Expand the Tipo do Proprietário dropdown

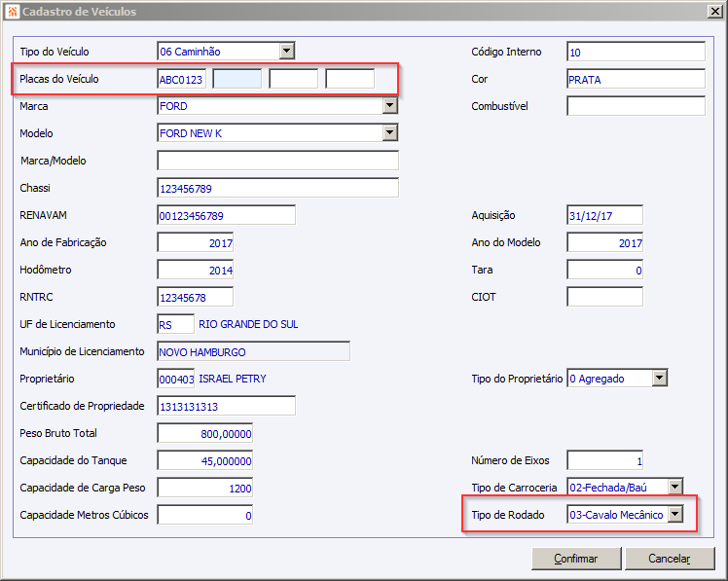659,378
